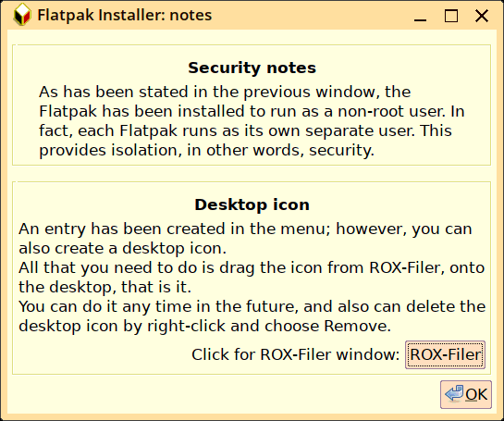Click the line All that you need to do

click(252, 268)
